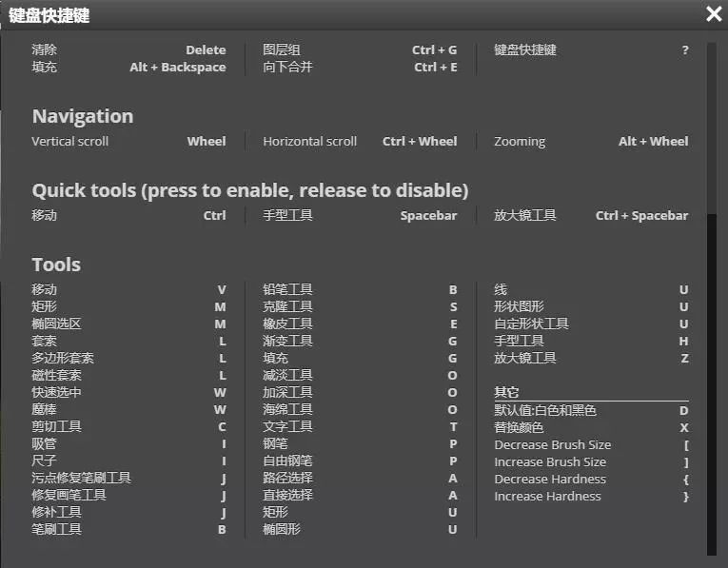Click the Navigation section heading
Viewport: 728px width, 568px height.
click(83, 116)
